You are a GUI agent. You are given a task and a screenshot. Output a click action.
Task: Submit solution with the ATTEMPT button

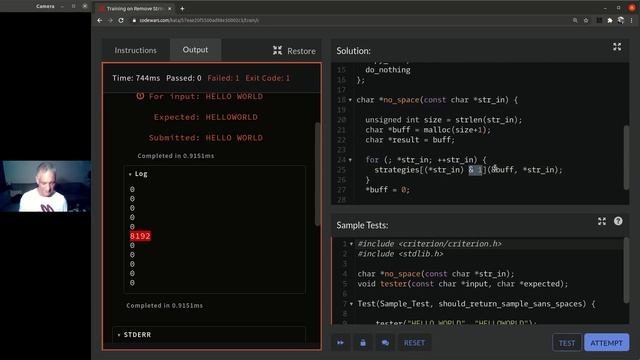click(x=607, y=343)
